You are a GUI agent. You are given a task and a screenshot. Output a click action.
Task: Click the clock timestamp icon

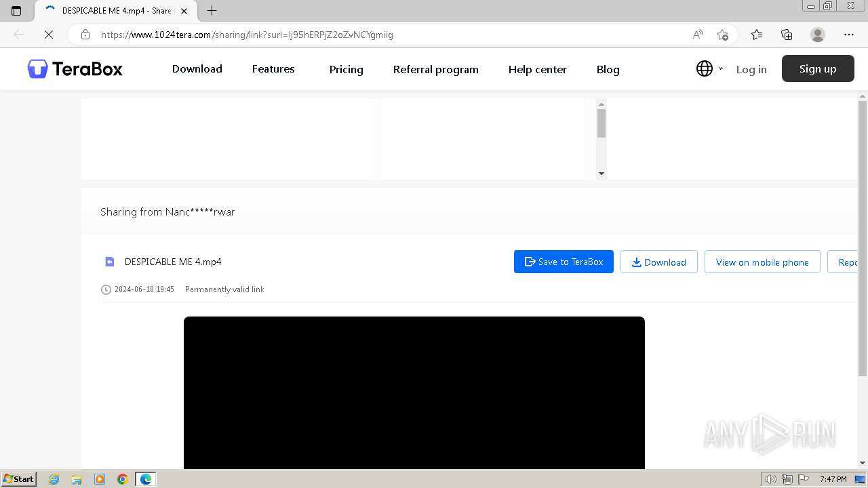[x=106, y=289]
